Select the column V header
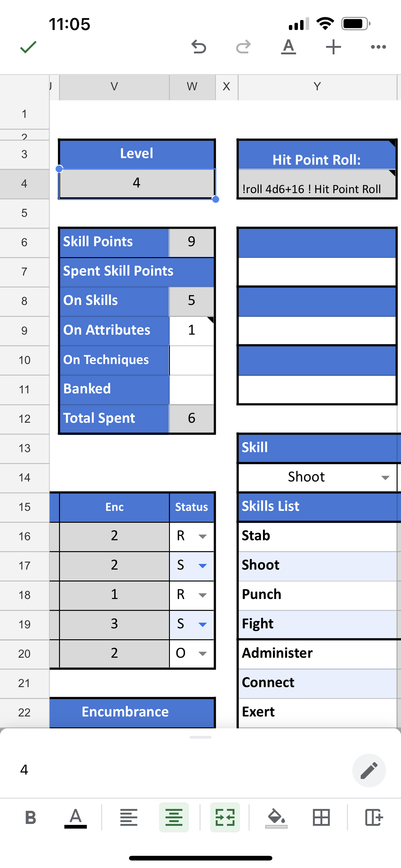 pos(114,87)
